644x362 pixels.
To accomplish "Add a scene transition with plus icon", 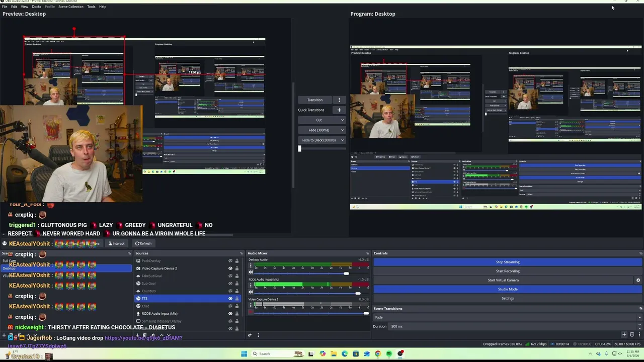I will tap(624, 334).
